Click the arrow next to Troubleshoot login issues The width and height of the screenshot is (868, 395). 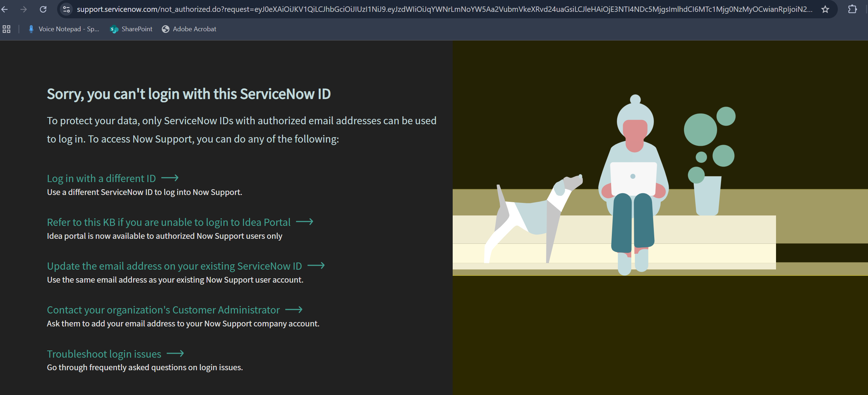[x=175, y=354]
